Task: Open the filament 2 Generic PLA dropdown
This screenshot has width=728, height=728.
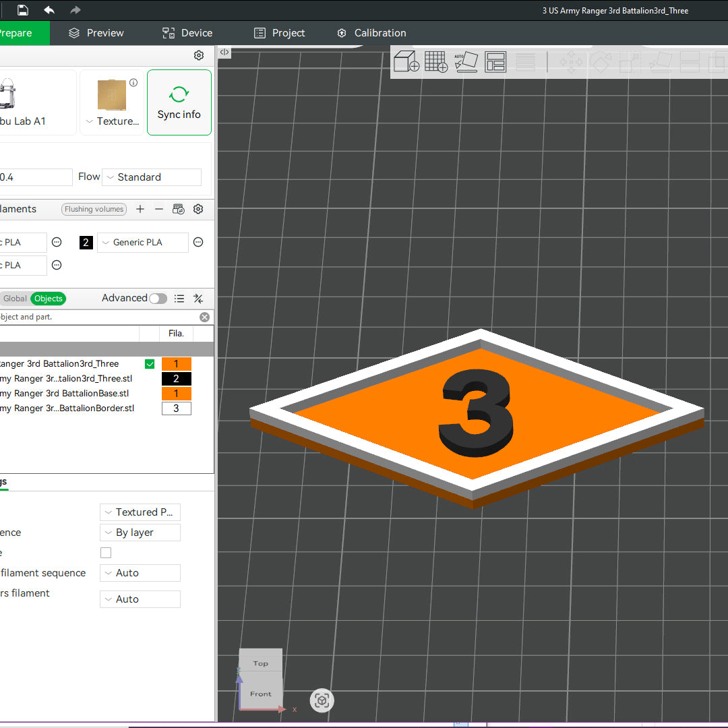Action: tap(142, 243)
